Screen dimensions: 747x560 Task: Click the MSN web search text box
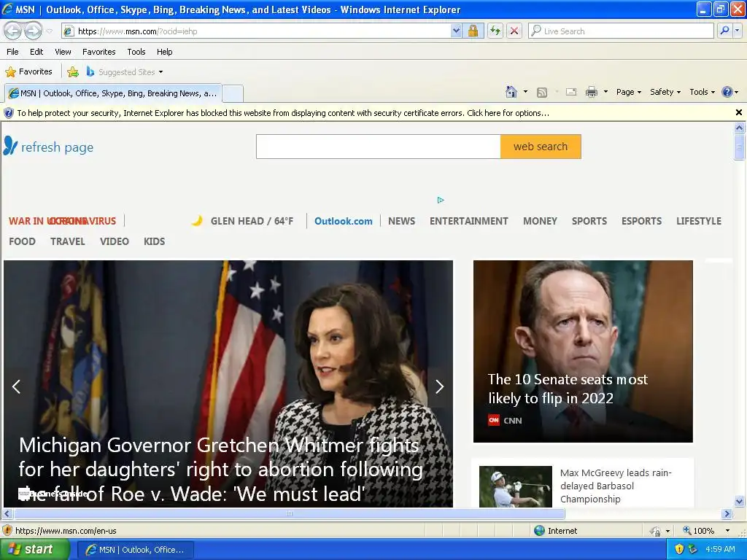pos(379,147)
